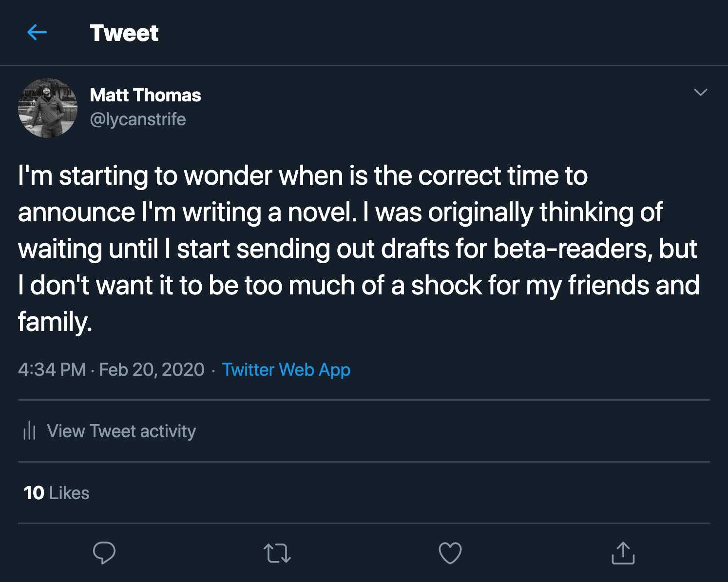Open Matt Thomas's profile picture
This screenshot has height=582, width=728.
coord(48,108)
